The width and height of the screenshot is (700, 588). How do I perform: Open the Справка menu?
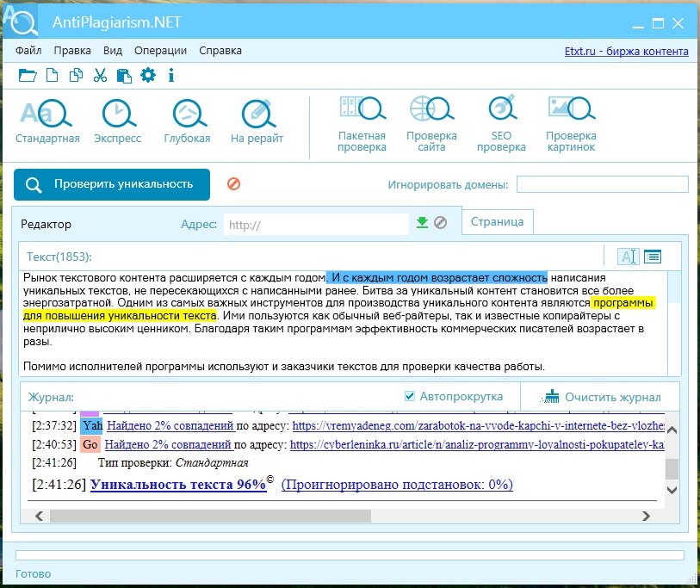(220, 51)
